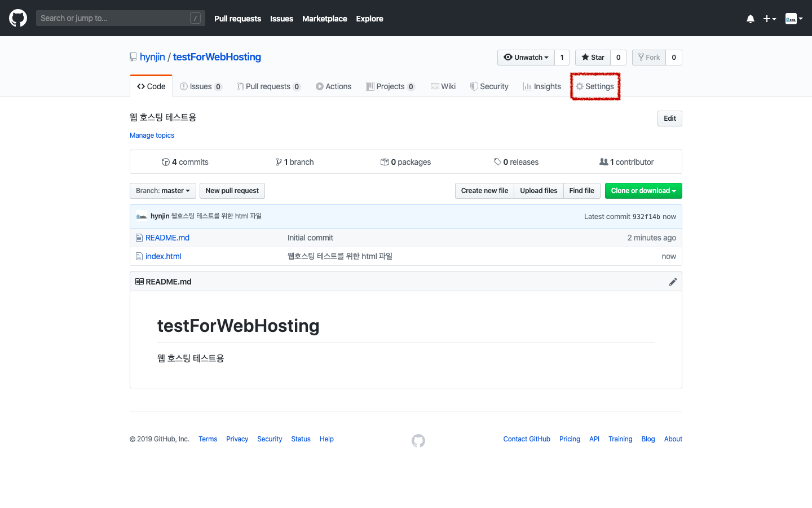Viewport: 812px width, 508px height.
Task: Edit README with pencil icon
Action: pyautogui.click(x=673, y=282)
